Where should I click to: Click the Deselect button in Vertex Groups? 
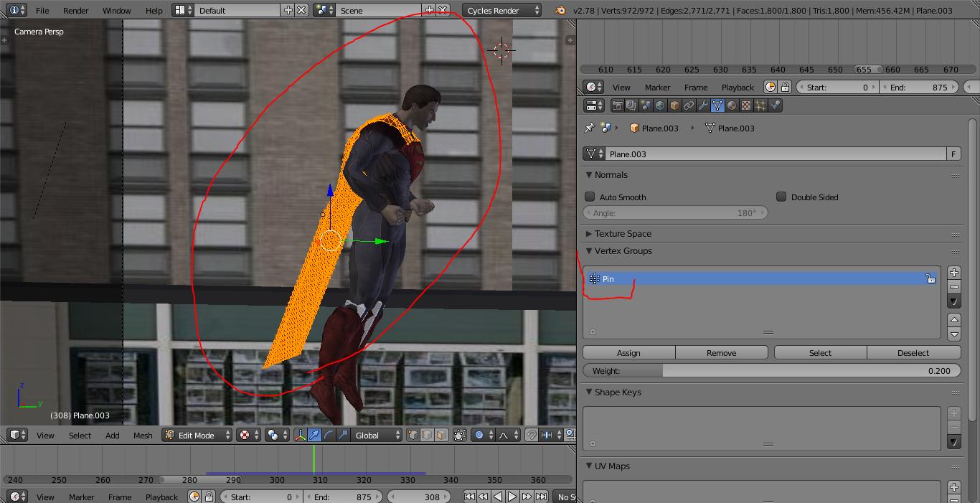tap(913, 352)
